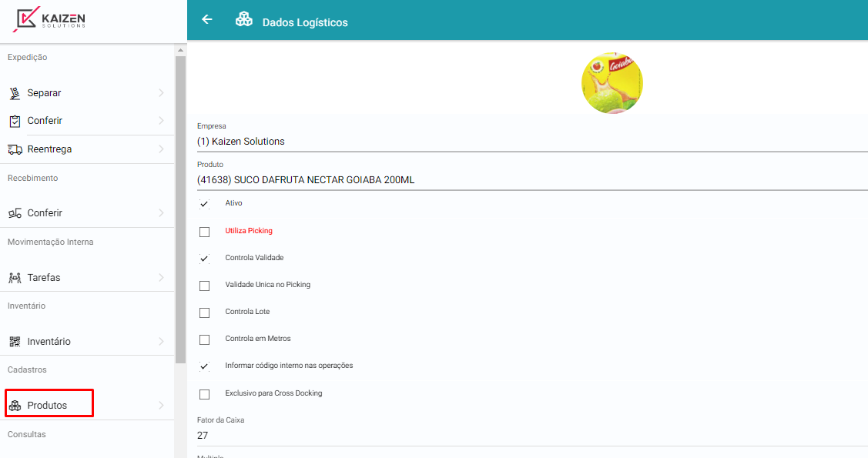Expand the Produtos chevron
The image size is (868, 458).
click(x=161, y=406)
